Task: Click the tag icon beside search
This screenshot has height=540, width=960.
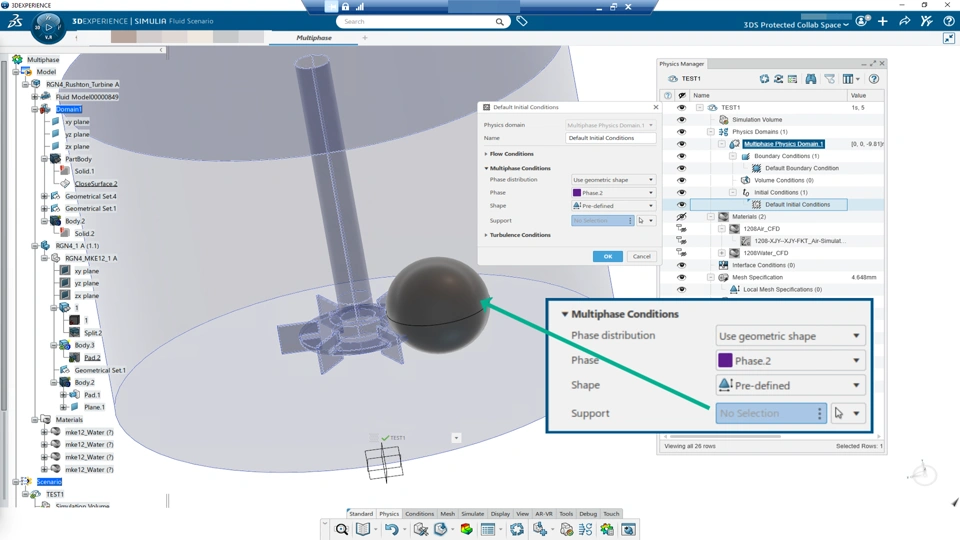Action: click(x=522, y=21)
